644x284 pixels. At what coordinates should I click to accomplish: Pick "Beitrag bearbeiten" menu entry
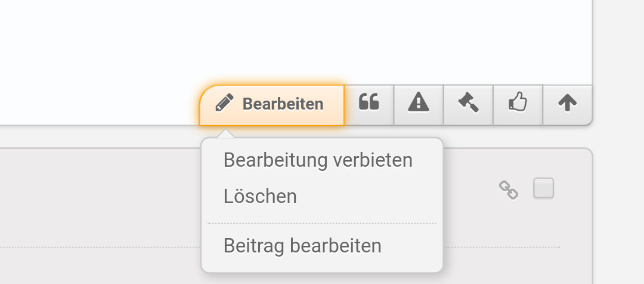coord(302,245)
